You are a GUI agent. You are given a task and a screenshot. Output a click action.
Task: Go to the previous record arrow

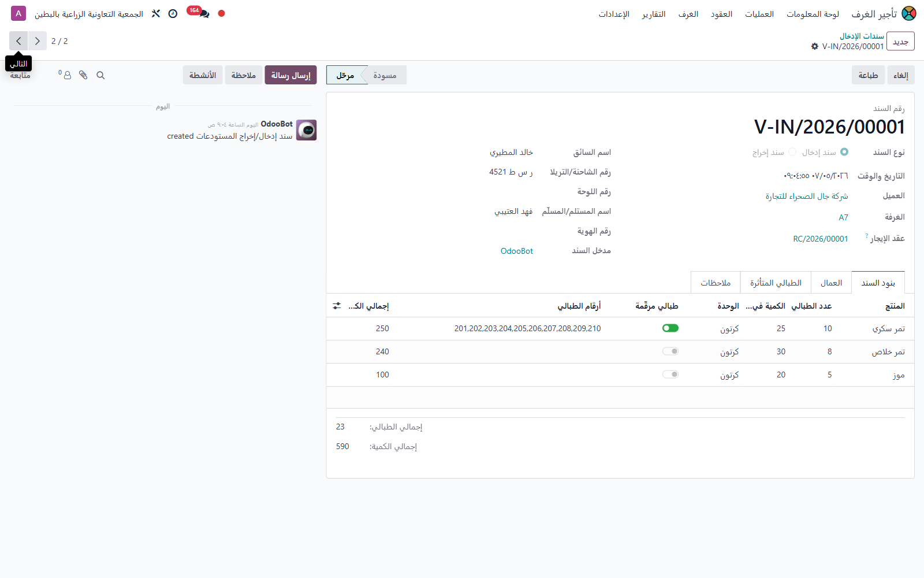click(37, 41)
